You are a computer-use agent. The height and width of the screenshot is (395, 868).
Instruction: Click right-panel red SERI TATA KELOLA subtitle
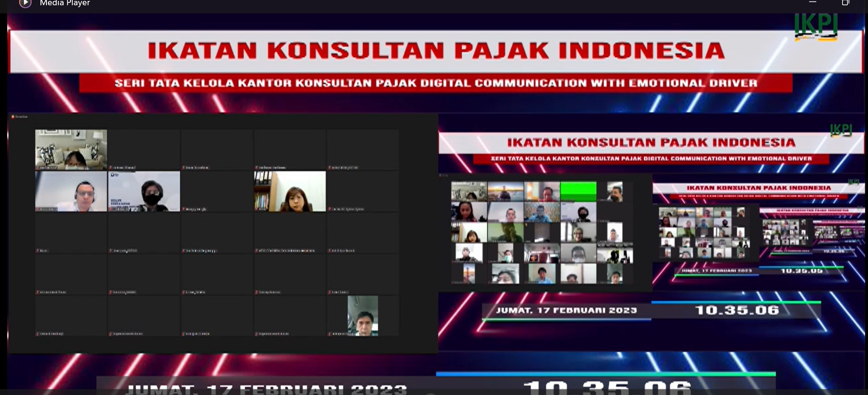point(651,159)
